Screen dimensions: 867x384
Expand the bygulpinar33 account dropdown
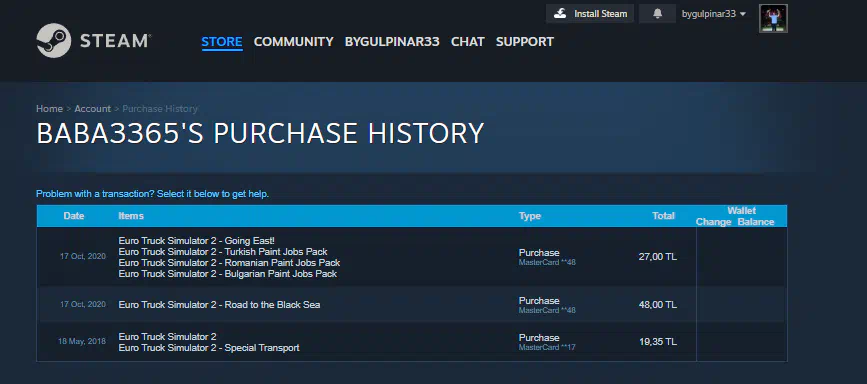[714, 14]
